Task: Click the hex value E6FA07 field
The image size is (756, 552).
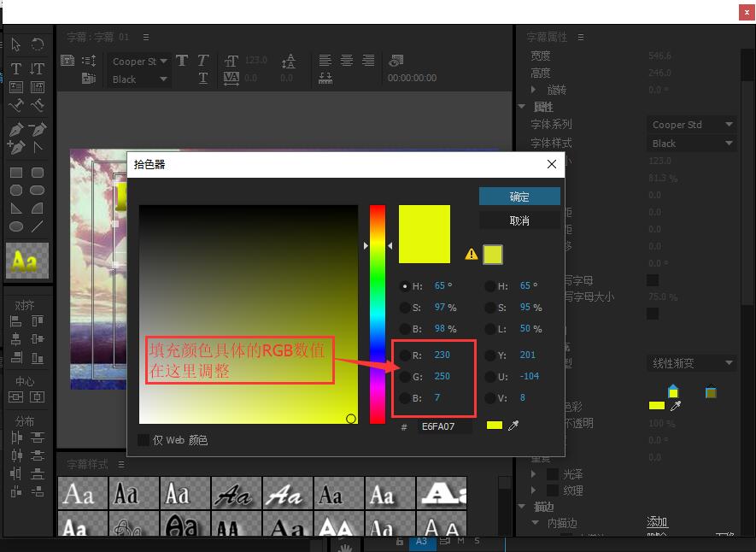Action: (x=444, y=426)
